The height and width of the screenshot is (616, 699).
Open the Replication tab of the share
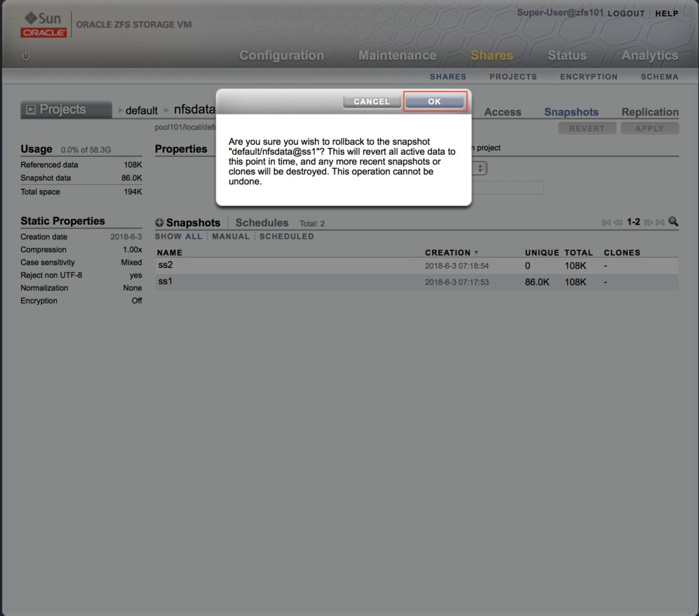point(651,112)
